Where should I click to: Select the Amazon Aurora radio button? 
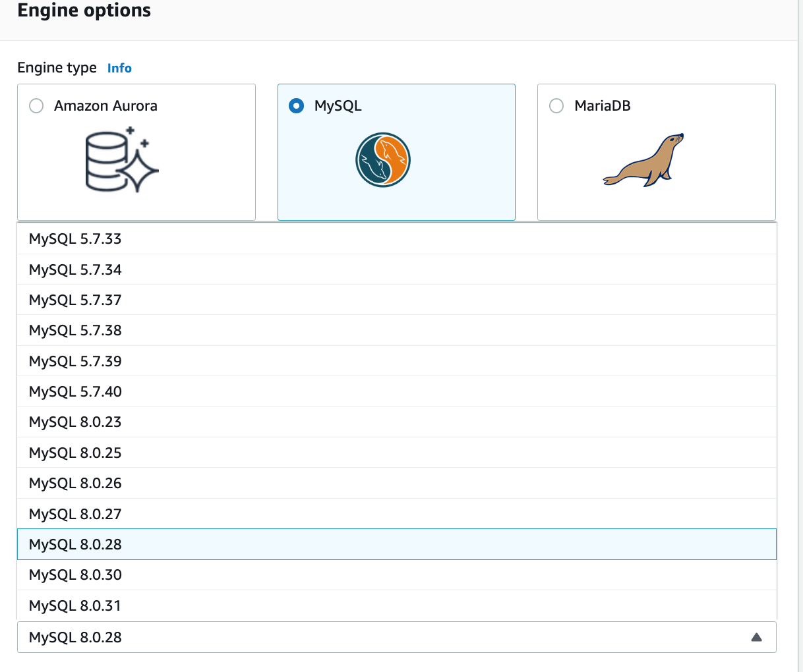pos(36,105)
